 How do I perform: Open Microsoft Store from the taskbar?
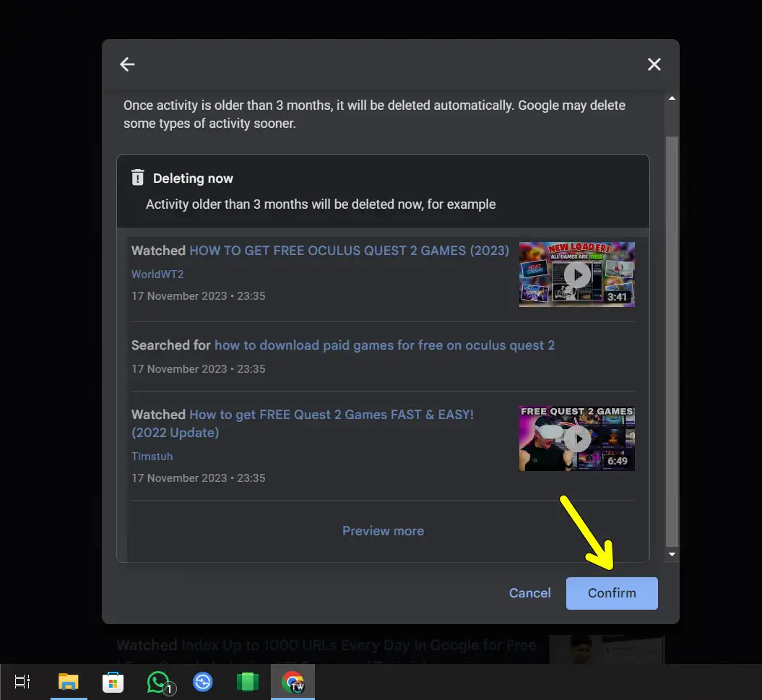pyautogui.click(x=113, y=681)
